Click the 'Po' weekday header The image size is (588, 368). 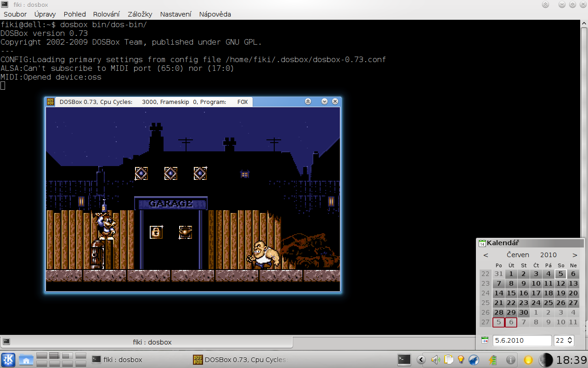pos(498,265)
